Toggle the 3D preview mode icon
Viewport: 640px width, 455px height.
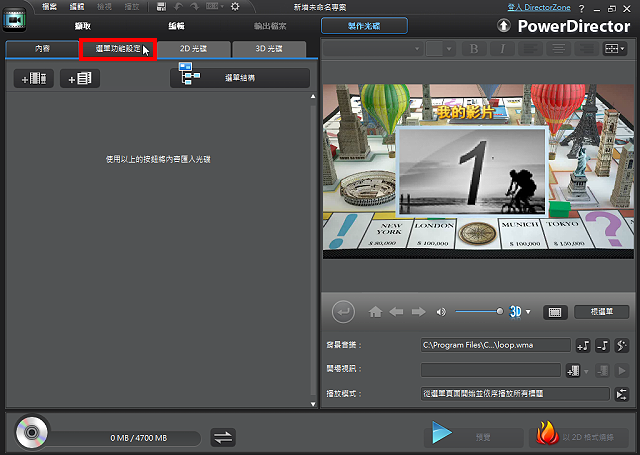516,312
